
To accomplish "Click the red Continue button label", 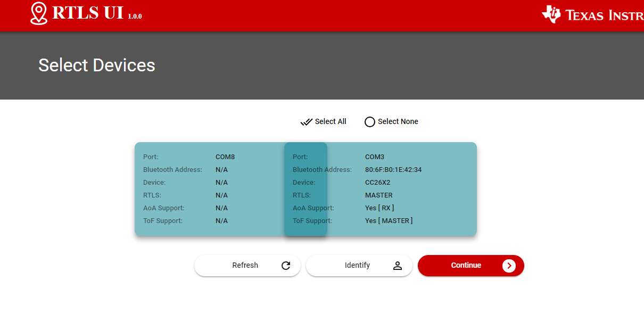I will 466,265.
